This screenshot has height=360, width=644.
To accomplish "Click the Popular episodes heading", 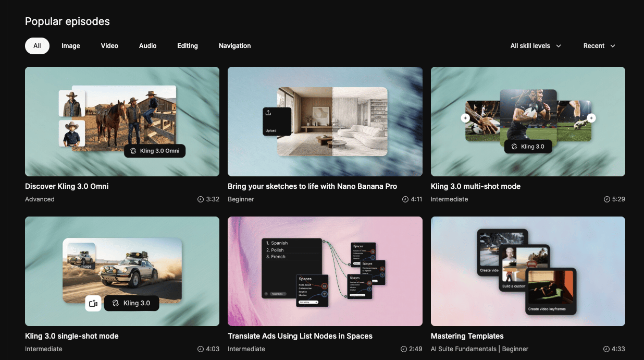I will pyautogui.click(x=68, y=21).
